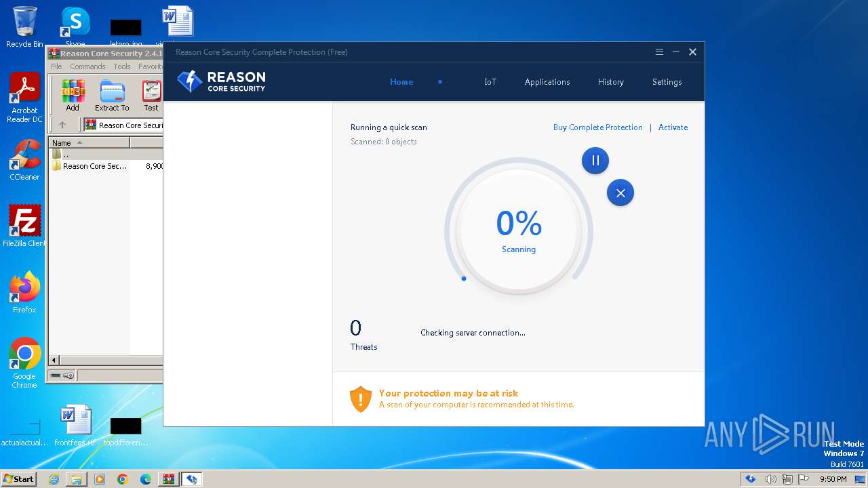
Task: Click the 9:50 PM taskbar clock
Action: click(x=833, y=479)
